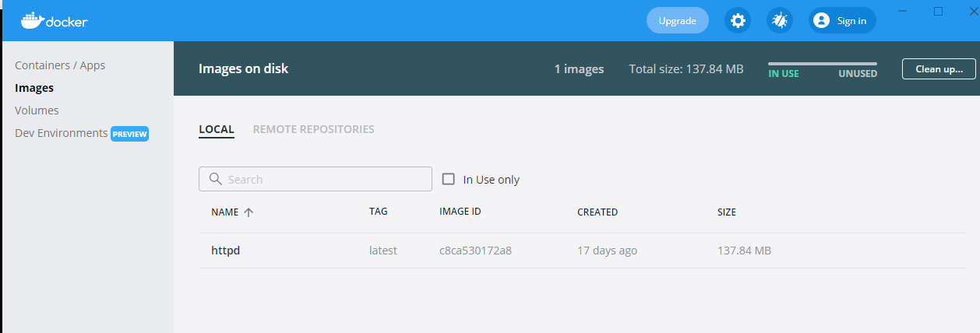Switch to REMOTE REPOSITORIES tab
The width and height of the screenshot is (980, 333).
pos(314,129)
